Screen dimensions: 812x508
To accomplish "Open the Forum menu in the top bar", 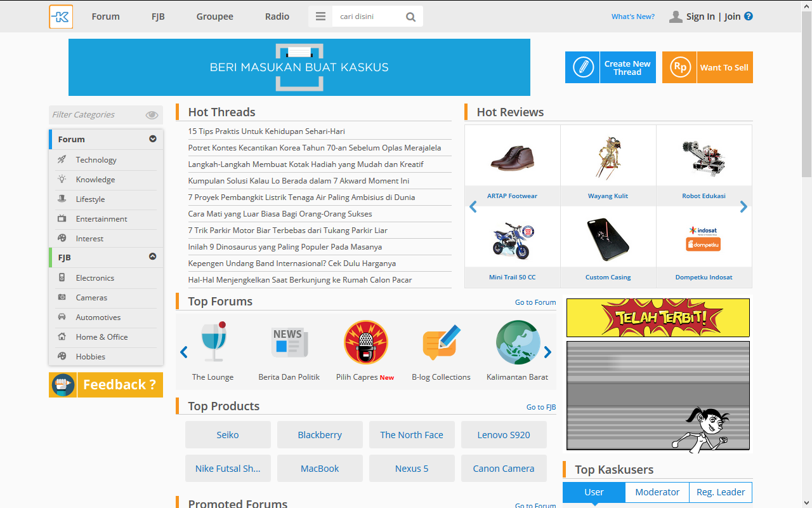I will pos(105,17).
